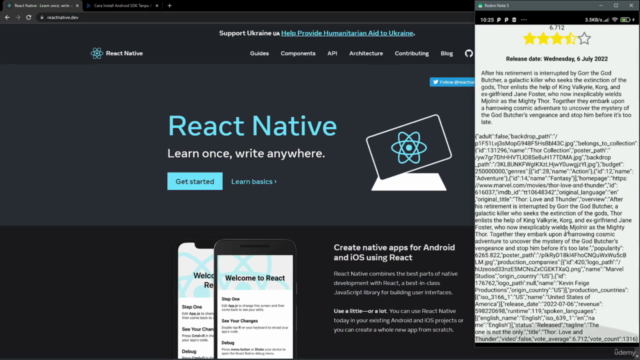Open the API nav item
The image size is (640, 360).
click(332, 53)
